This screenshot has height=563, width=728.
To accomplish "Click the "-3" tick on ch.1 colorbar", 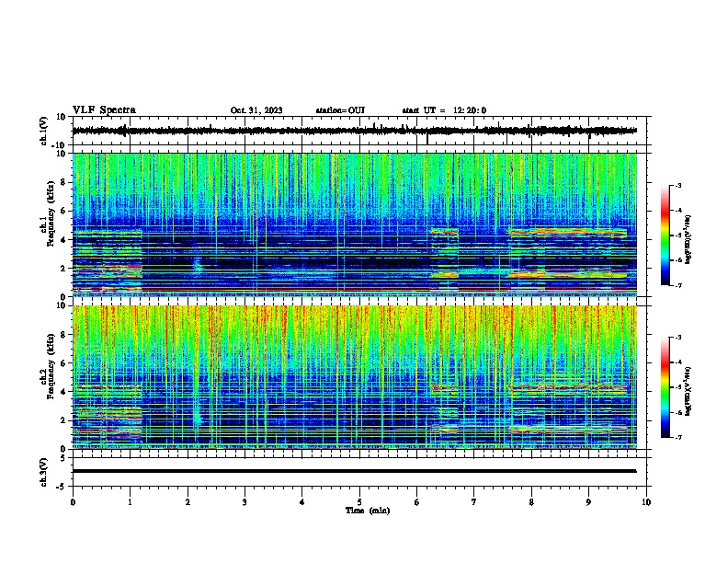I will (678, 186).
